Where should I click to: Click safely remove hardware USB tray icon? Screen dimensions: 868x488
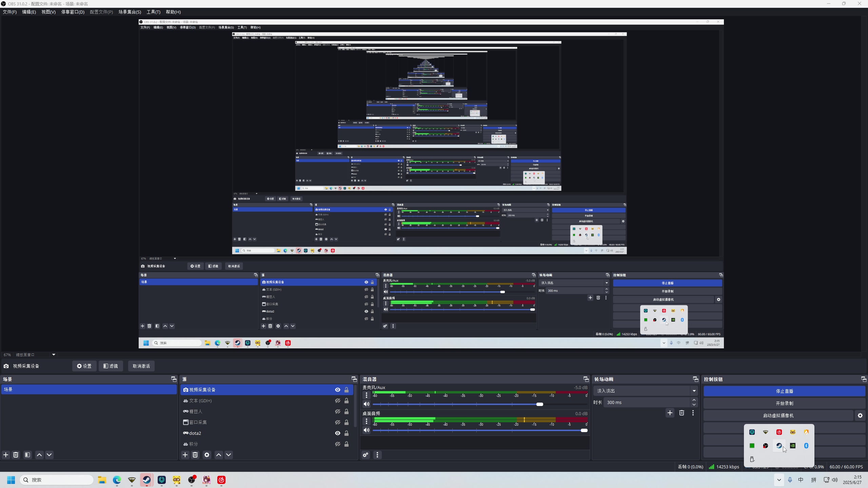tap(752, 459)
